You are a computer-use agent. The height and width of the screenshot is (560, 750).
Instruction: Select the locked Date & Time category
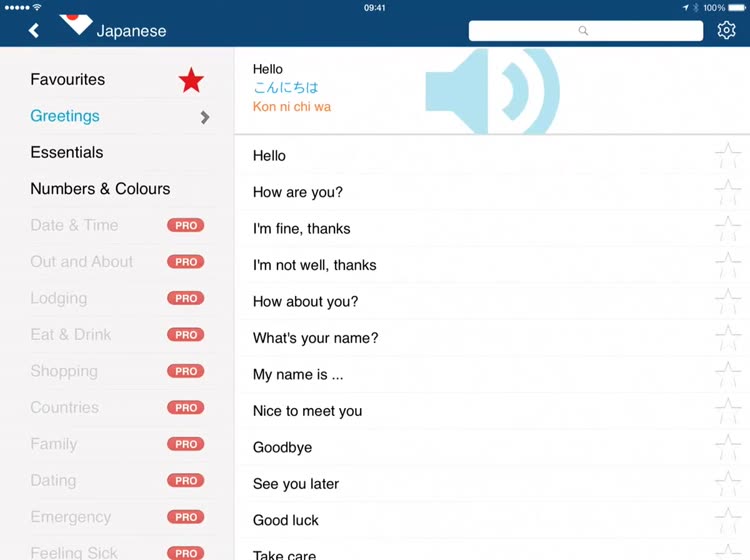117,225
